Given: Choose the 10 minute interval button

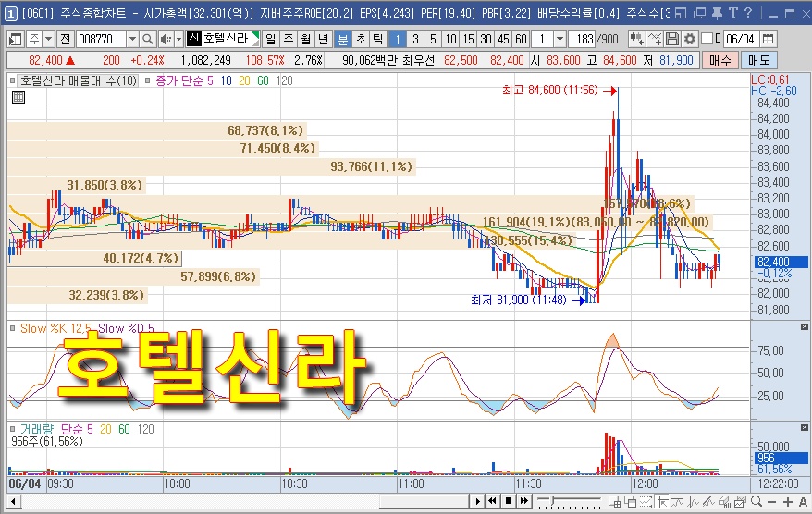Looking at the screenshot, I should 451,39.
